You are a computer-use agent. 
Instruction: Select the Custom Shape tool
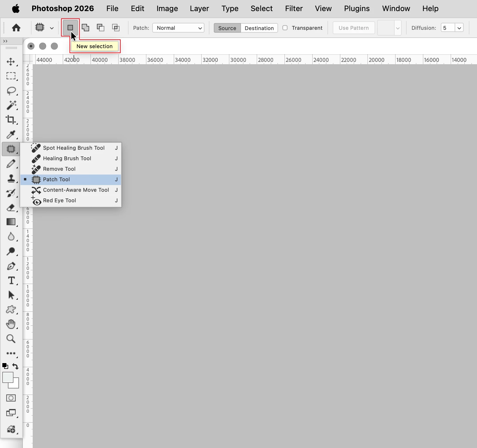pyautogui.click(x=11, y=309)
